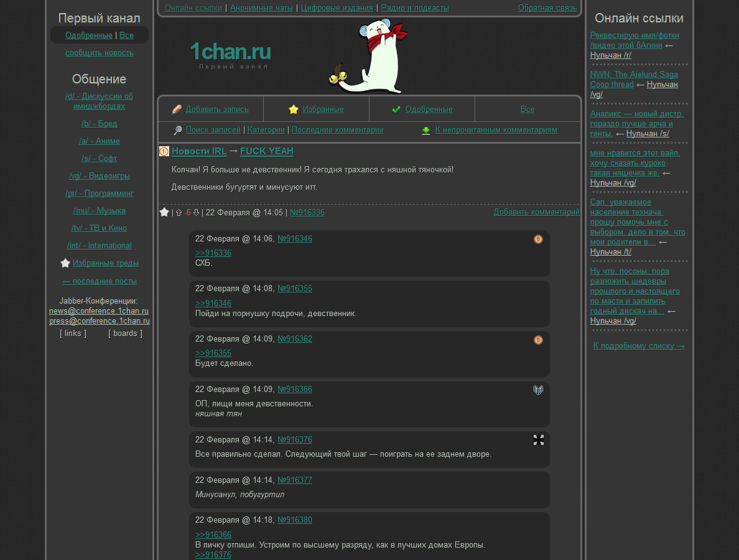Click the green download arrow icon
Viewport: 739px width, 560px height.
click(x=426, y=131)
